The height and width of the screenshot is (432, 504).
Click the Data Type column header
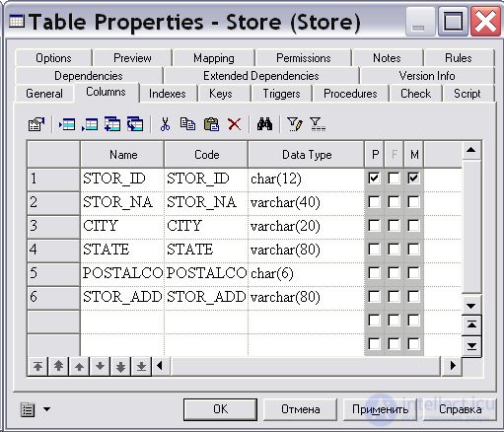point(306,155)
